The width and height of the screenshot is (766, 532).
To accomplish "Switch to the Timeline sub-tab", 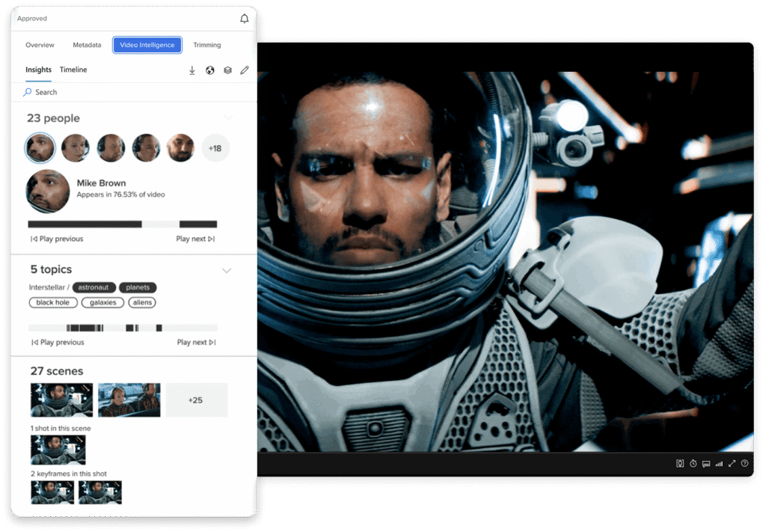I will click(x=73, y=70).
